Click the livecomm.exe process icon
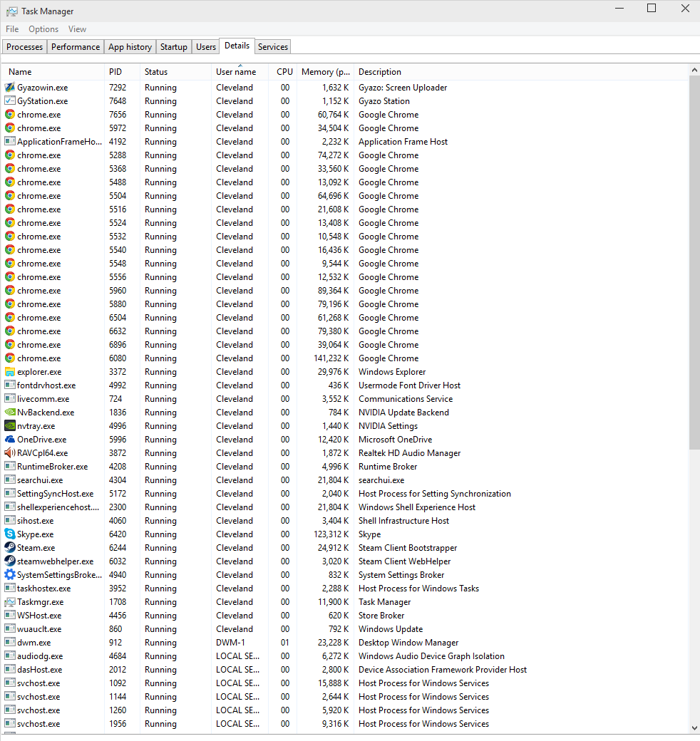 click(10, 399)
